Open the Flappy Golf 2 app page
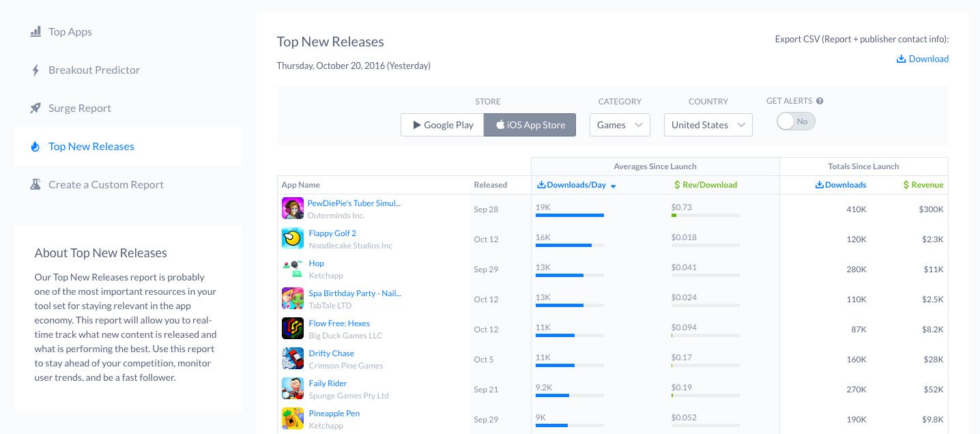Viewport: 980px width, 434px height. (332, 233)
